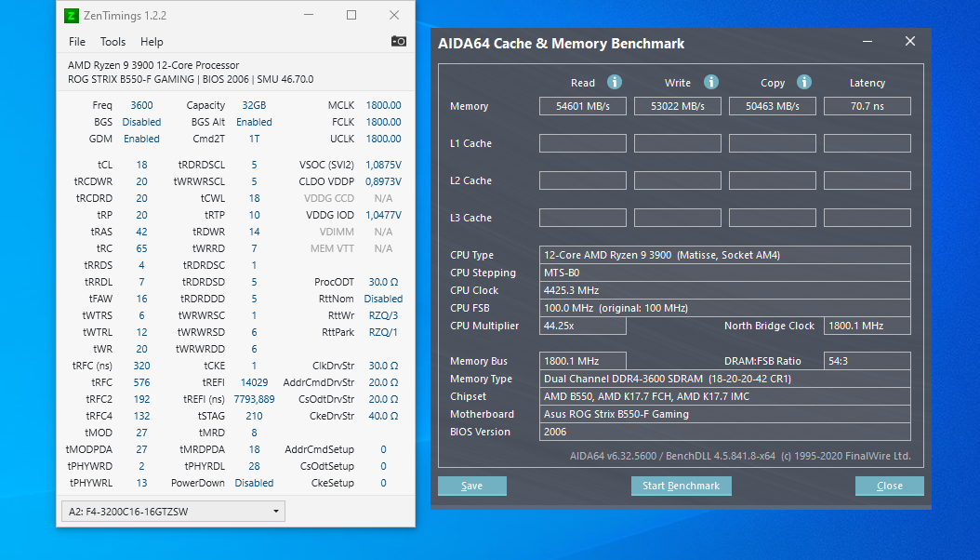Screen dimensions: 980x560
Task: Close the AIDA64 window with the X
Action: (x=910, y=41)
